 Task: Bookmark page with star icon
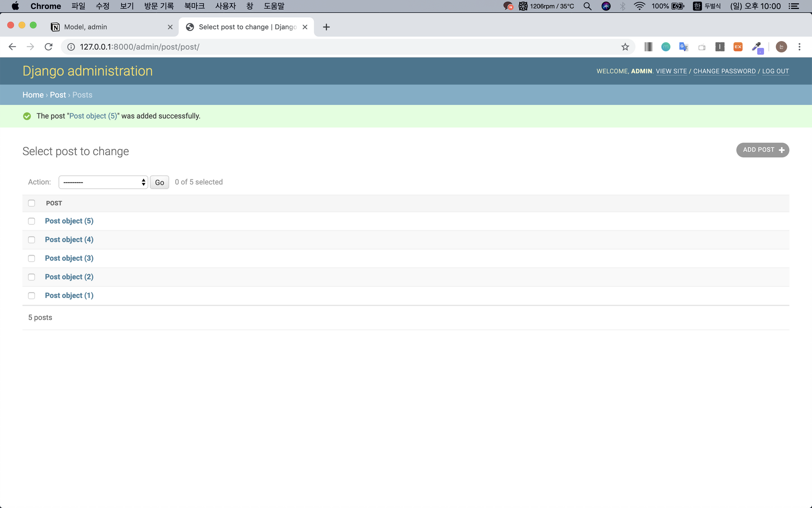(625, 47)
